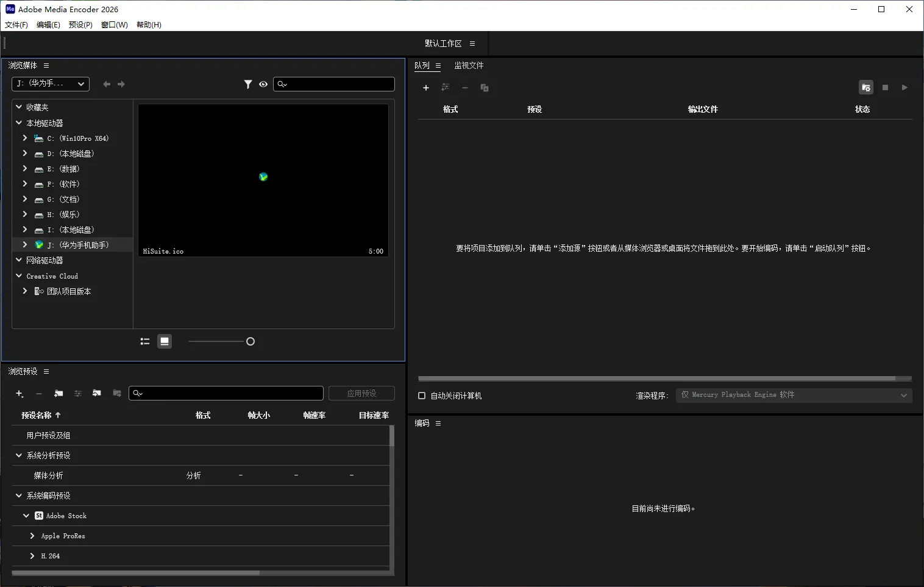
Task: Switch media browser to list view
Action: [x=144, y=341]
